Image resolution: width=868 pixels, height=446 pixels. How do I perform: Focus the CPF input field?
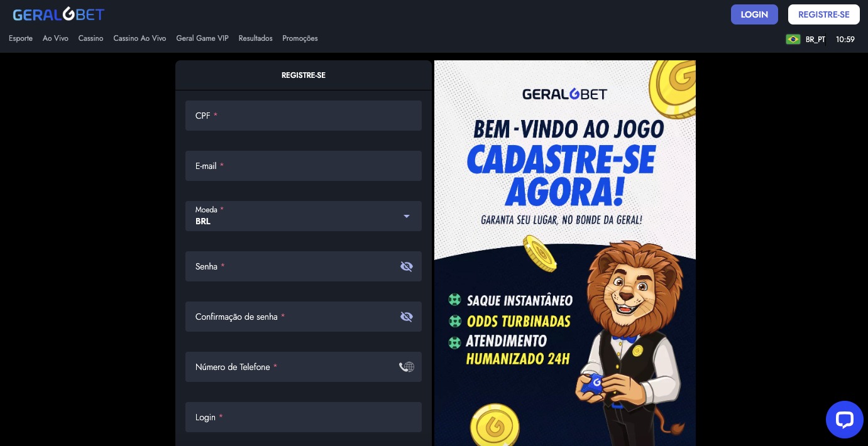[304, 116]
